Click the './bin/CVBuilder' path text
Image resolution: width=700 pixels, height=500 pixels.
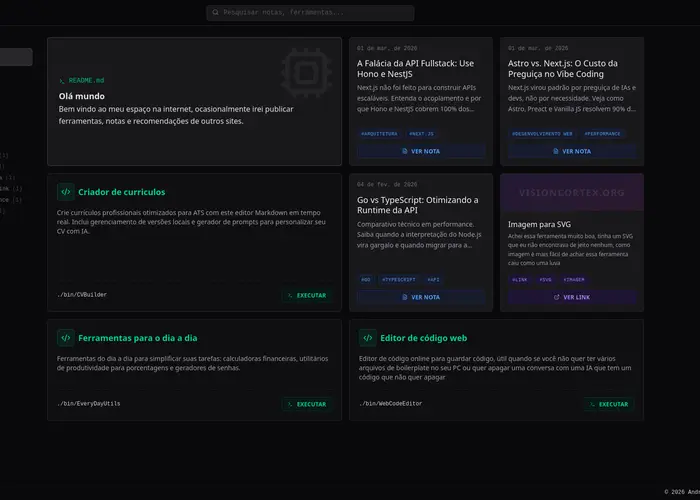(82, 295)
